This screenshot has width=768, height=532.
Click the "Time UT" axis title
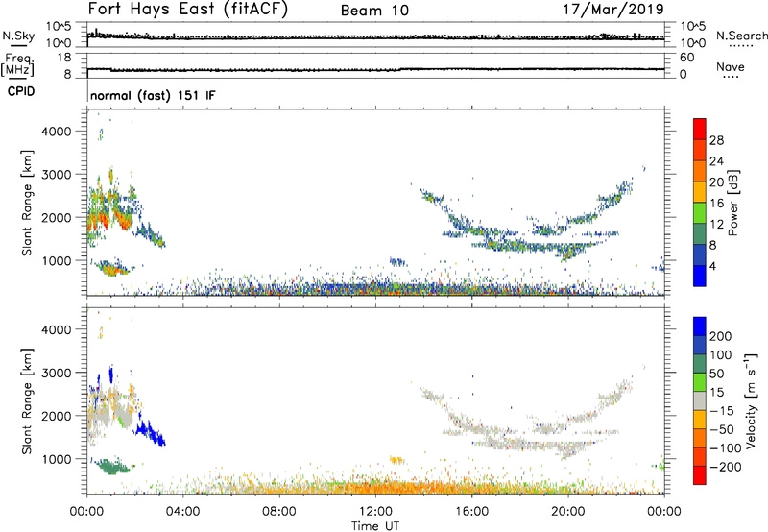[375, 525]
